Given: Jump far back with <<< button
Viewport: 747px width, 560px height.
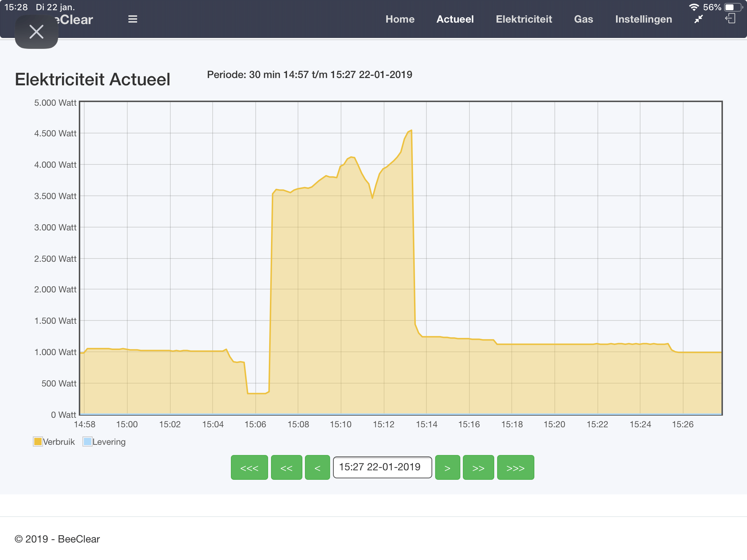Looking at the screenshot, I should [x=249, y=467].
